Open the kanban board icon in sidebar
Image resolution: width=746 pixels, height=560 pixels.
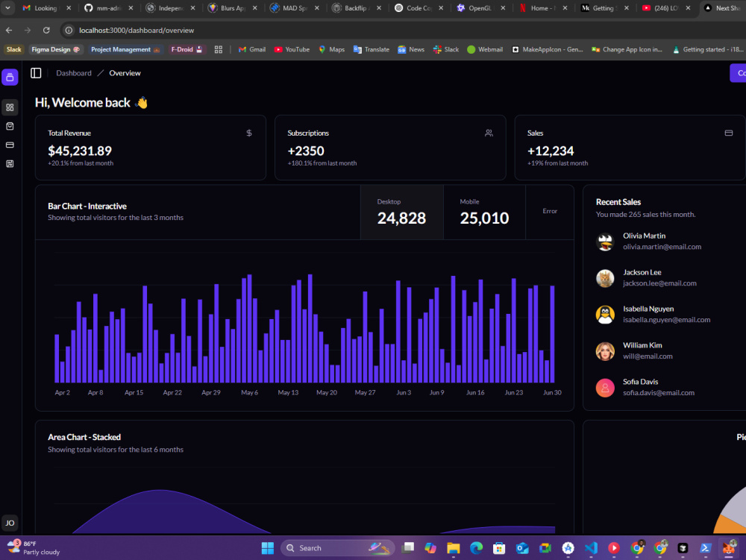[10, 163]
